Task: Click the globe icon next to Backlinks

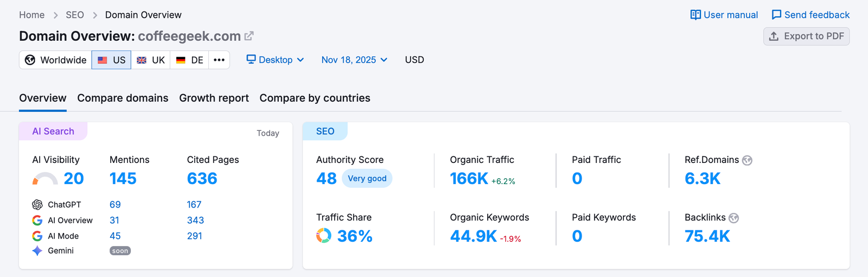Action: (x=733, y=218)
